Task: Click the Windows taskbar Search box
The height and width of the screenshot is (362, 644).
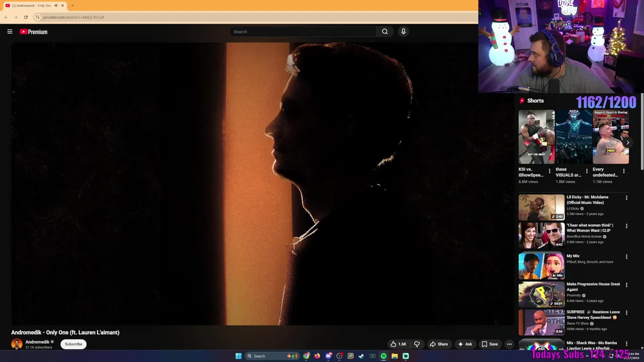Action: point(272,356)
